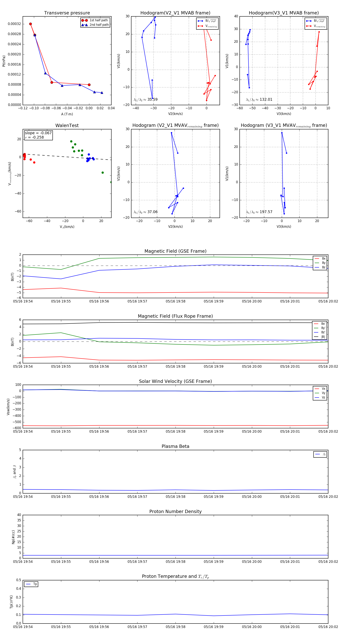Click the 'WalenTest' plot title
Screen dimensions: 351x644
pos(67,125)
